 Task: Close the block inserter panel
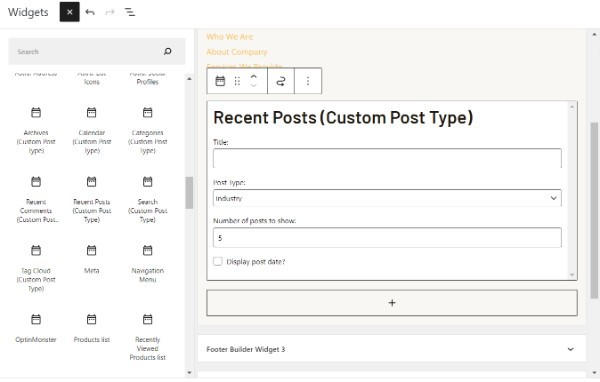(x=70, y=12)
